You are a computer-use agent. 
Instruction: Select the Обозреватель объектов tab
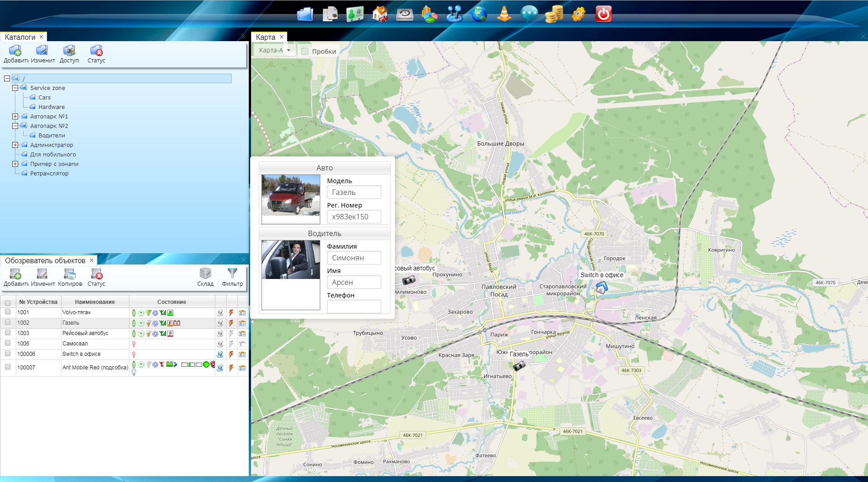(x=45, y=260)
